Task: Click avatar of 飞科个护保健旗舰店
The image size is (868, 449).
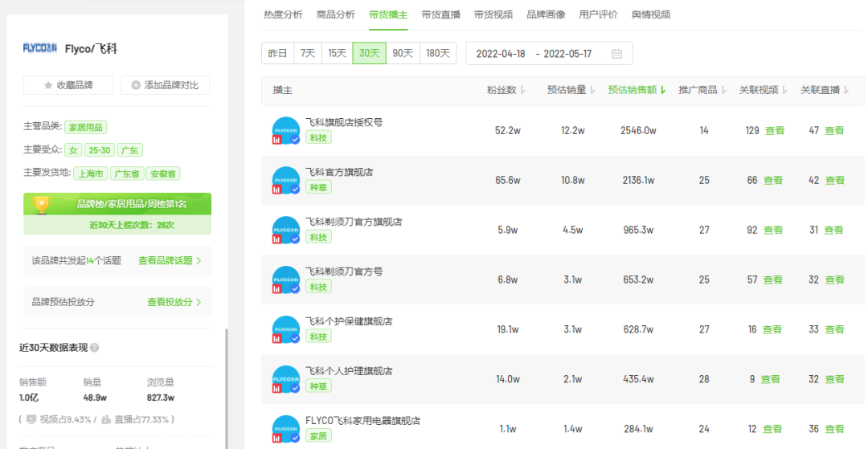Action: click(285, 329)
